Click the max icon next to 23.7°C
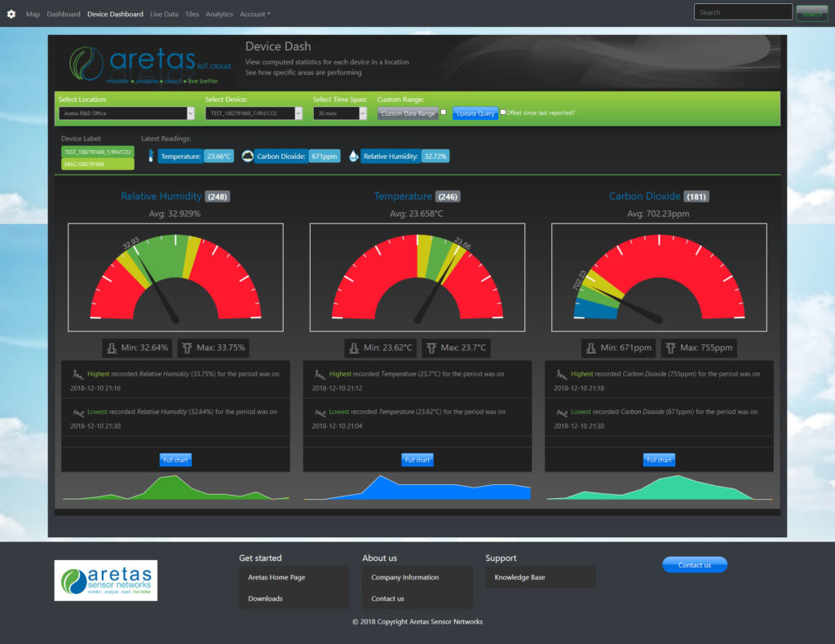The width and height of the screenshot is (835, 644). pos(431,348)
